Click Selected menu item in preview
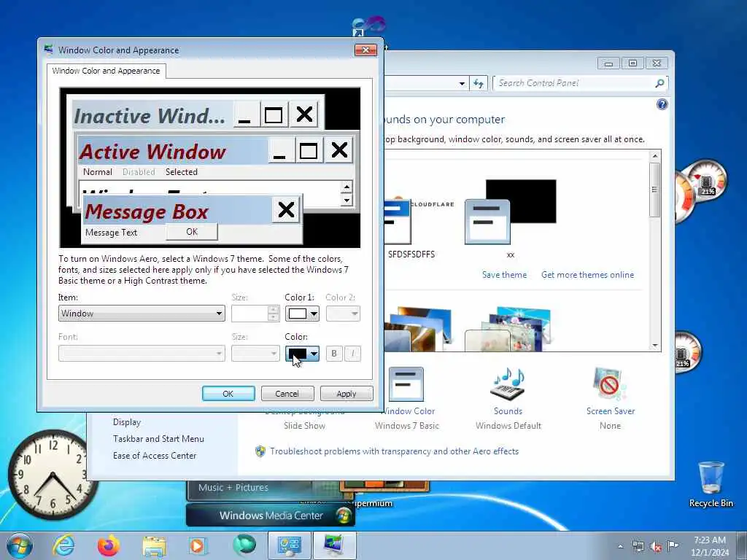Image resolution: width=747 pixels, height=560 pixels. [x=182, y=172]
